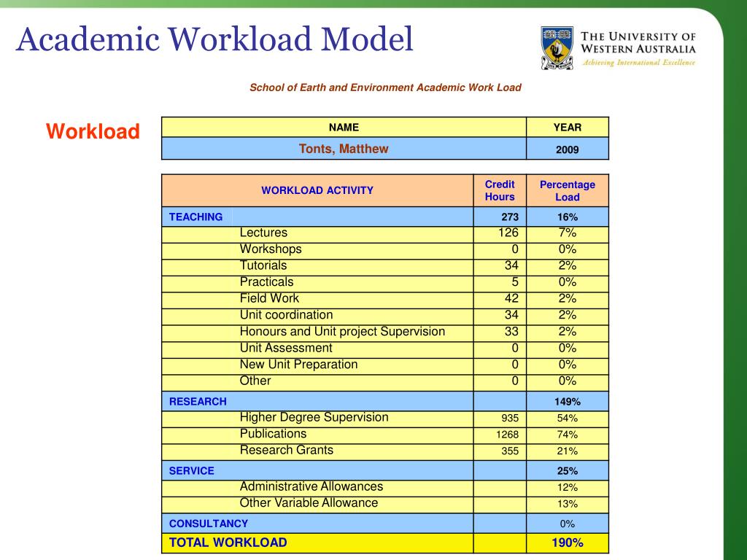Viewport: 747px width, 560px height.
Task: Select 'Honours and Unit project Supervision' row
Action: click(343, 332)
